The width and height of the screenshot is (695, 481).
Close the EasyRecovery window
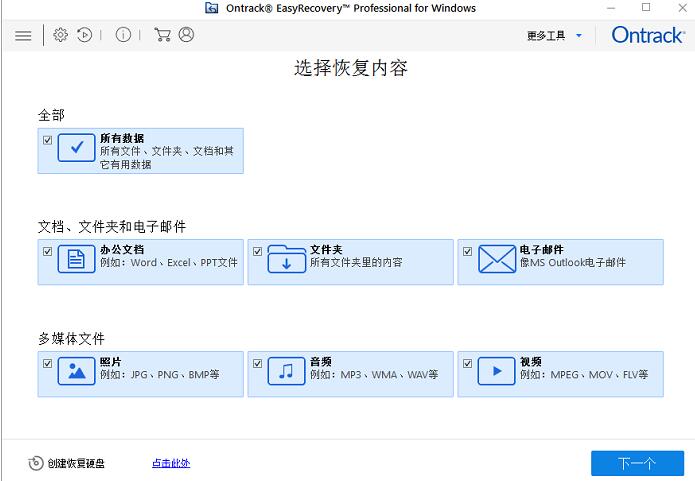tap(683, 8)
